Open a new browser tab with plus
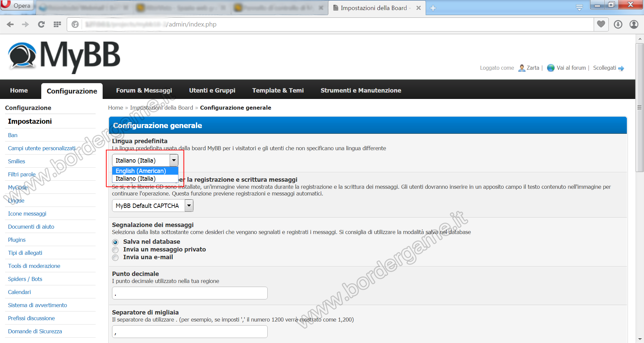 433,8
